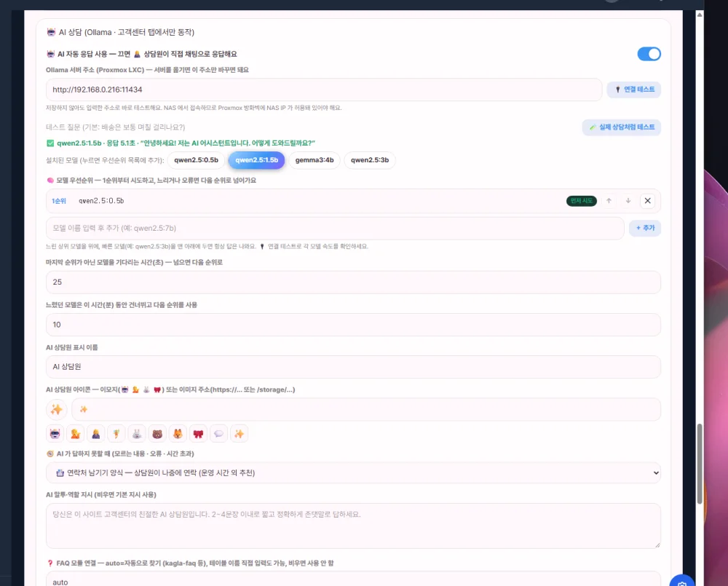Choose the speech bubble emoji preset

pyautogui.click(x=218, y=434)
